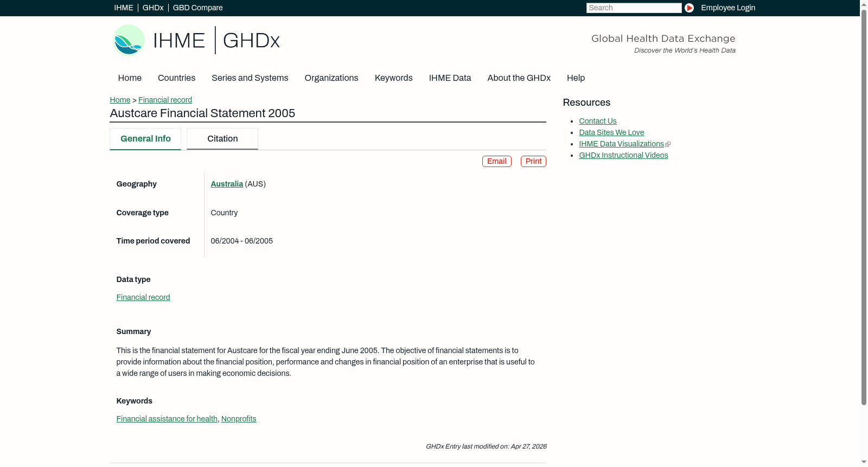Open Nonprofits keyword link
868x467 pixels.
[x=239, y=419]
